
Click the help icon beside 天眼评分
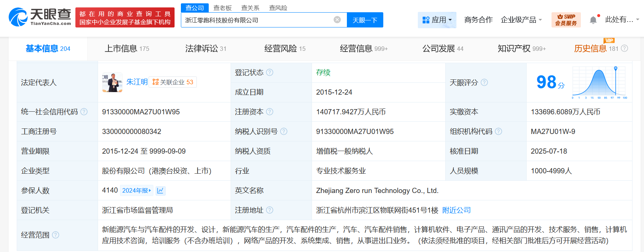pos(484,82)
